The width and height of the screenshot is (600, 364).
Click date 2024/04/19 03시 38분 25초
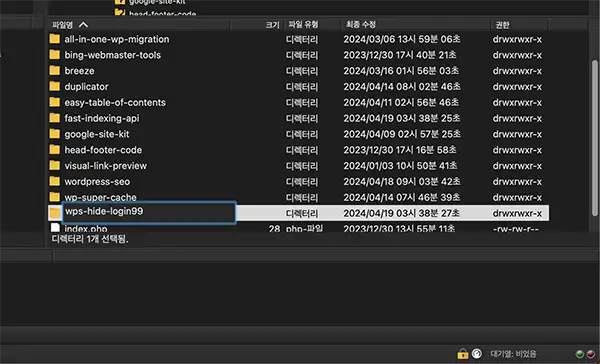(x=402, y=118)
